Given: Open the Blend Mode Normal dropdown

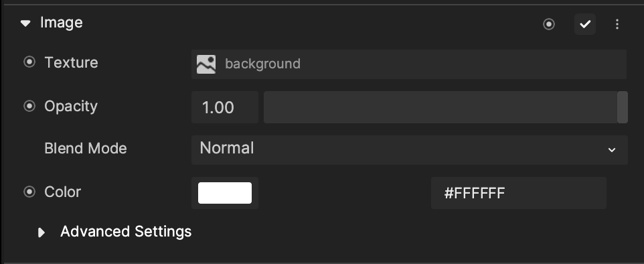Looking at the screenshot, I should coord(410,149).
